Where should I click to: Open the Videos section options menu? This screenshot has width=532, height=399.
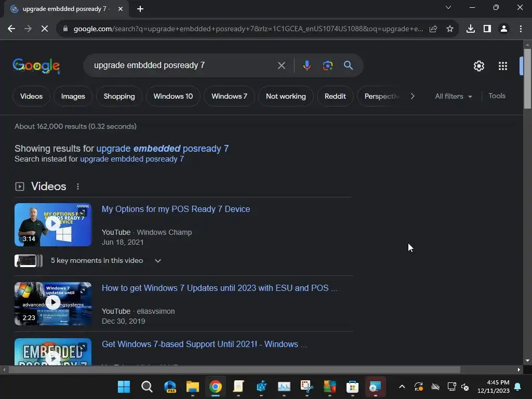click(x=78, y=187)
